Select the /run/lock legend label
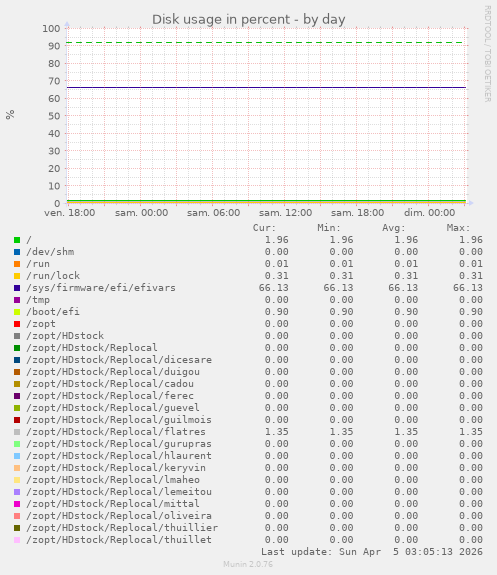The image size is (497, 575). tap(53, 276)
